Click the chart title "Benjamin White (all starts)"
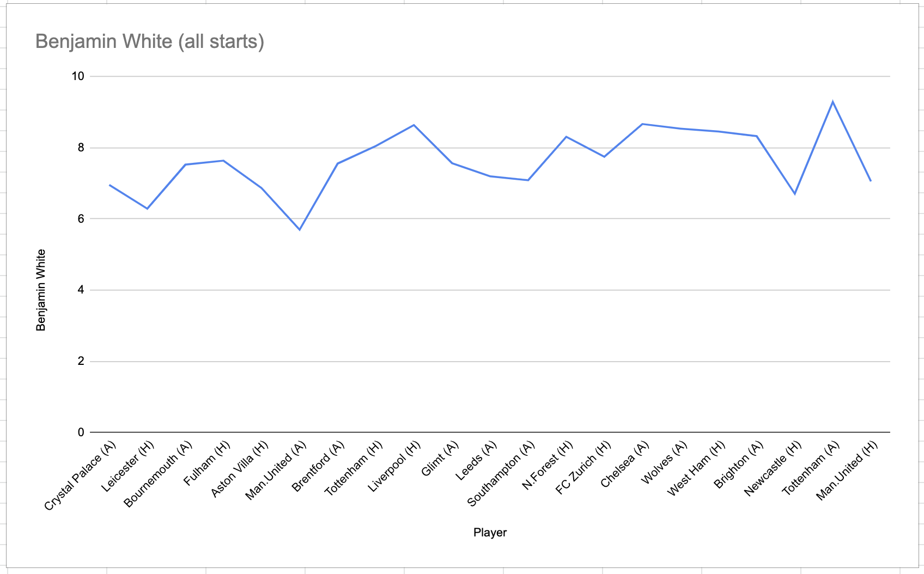 [x=150, y=42]
